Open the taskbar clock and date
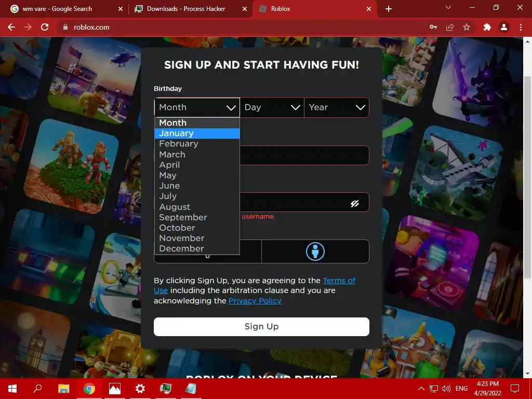This screenshot has height=399, width=532. point(487,389)
